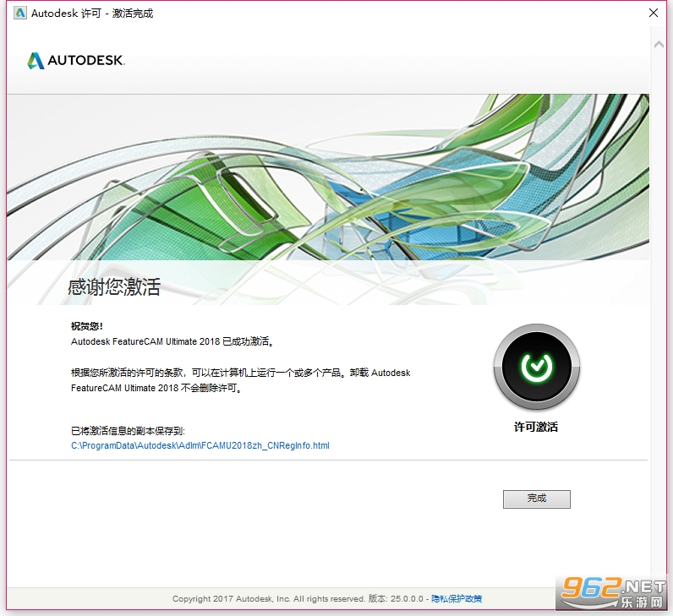Open the 隐私保护政策 privacy policy link
This screenshot has width=673, height=616.
tap(457, 598)
